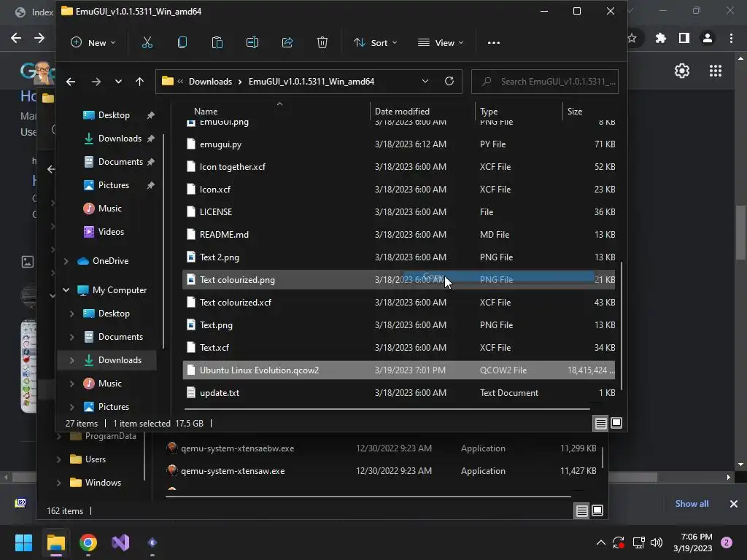Viewport: 747px width, 560px height.
Task: Open File Explorer from taskbar
Action: (55, 542)
